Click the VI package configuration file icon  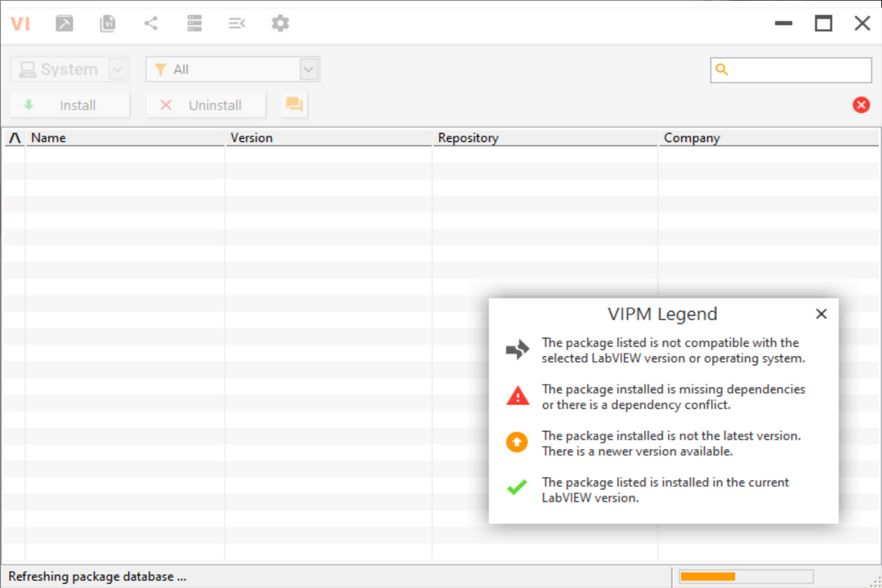point(108,24)
